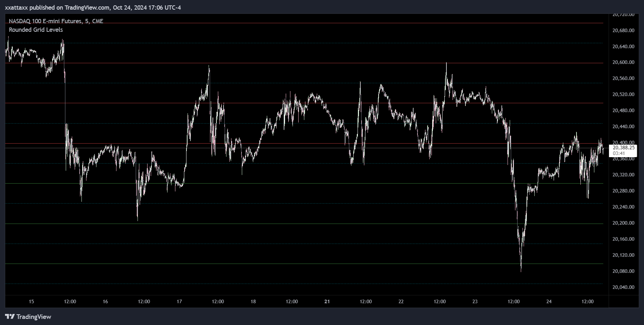This screenshot has height=325, width=644.
Task: Click the 12:00 label after date 24
Action: 588,301
